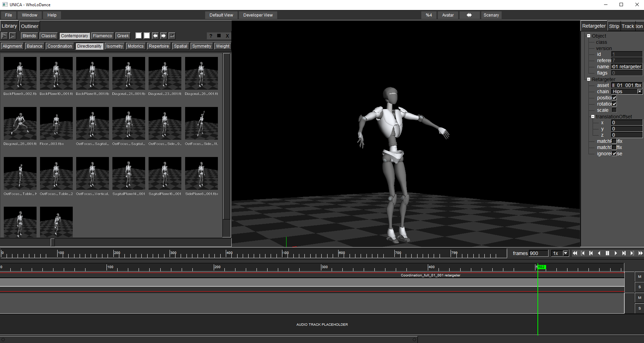Pause playback with the pause button
The width and height of the screenshot is (644, 343).
click(607, 253)
